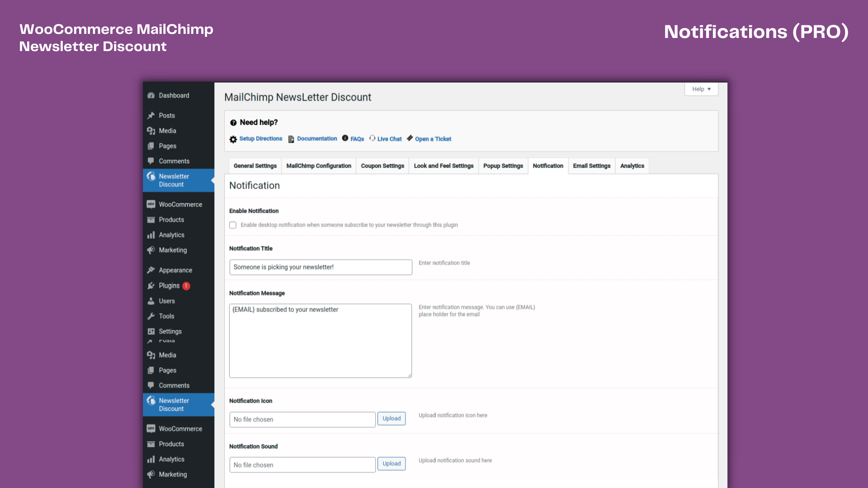
Task: Click the upper Newsletter Discount chimp icon
Action: [x=151, y=176]
